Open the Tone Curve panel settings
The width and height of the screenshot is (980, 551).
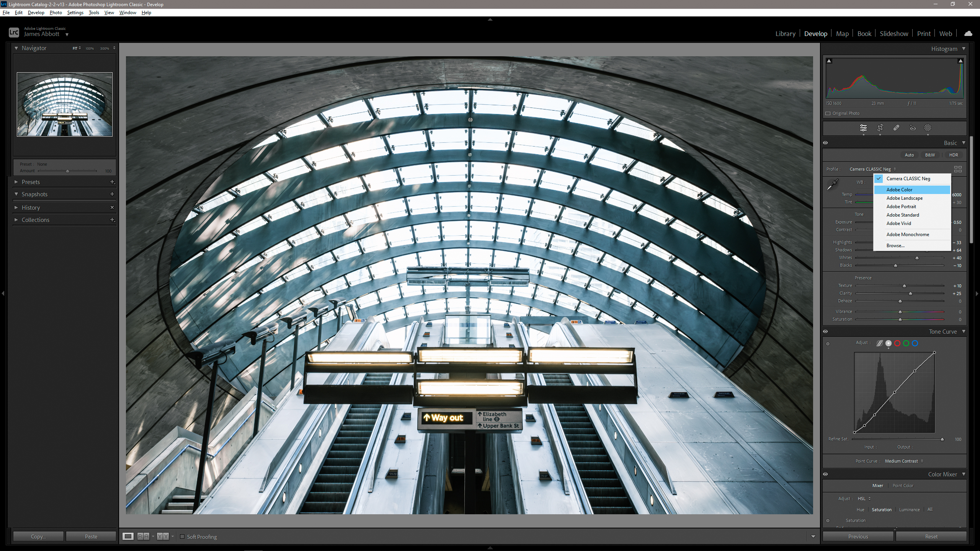point(963,332)
